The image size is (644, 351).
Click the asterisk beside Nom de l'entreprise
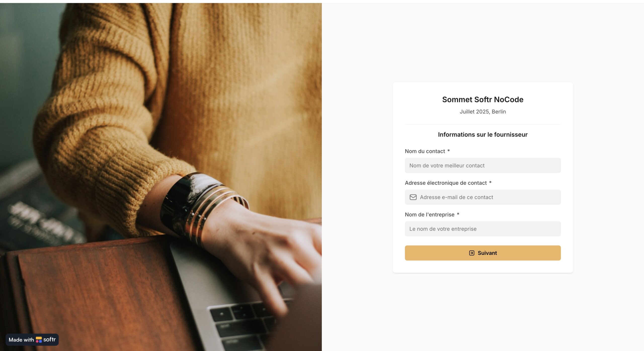[x=458, y=214]
